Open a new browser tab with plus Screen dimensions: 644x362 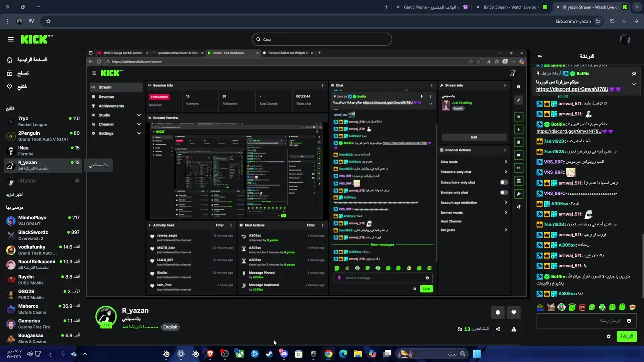pos(386,7)
